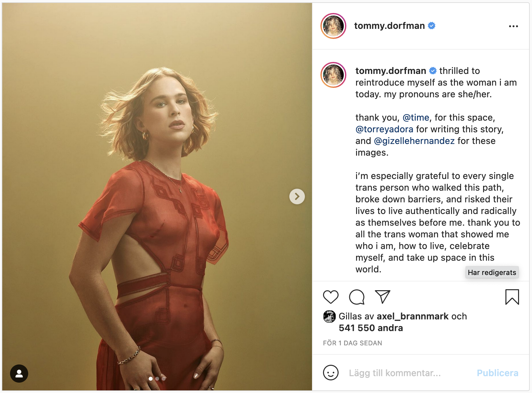Select the second carousel dot indicator

[157, 379]
